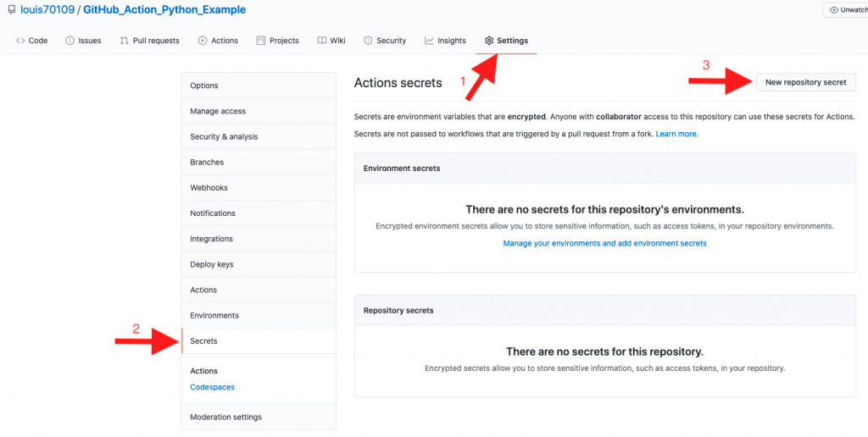
Task: Open the Code tab
Action: coord(31,41)
